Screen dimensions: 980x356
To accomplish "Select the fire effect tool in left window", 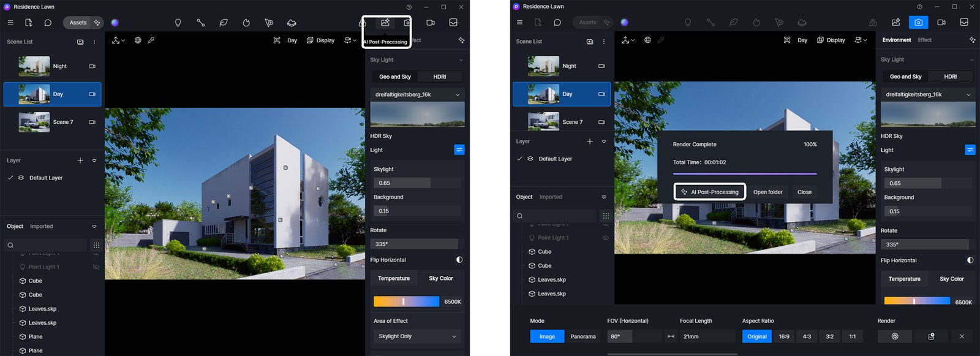I will [x=246, y=23].
